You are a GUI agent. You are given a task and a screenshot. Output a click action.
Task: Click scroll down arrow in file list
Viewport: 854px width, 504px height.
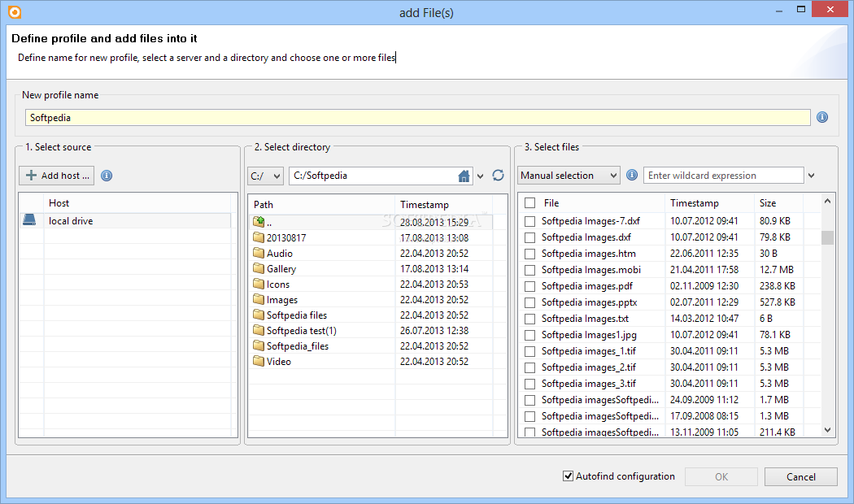click(827, 430)
